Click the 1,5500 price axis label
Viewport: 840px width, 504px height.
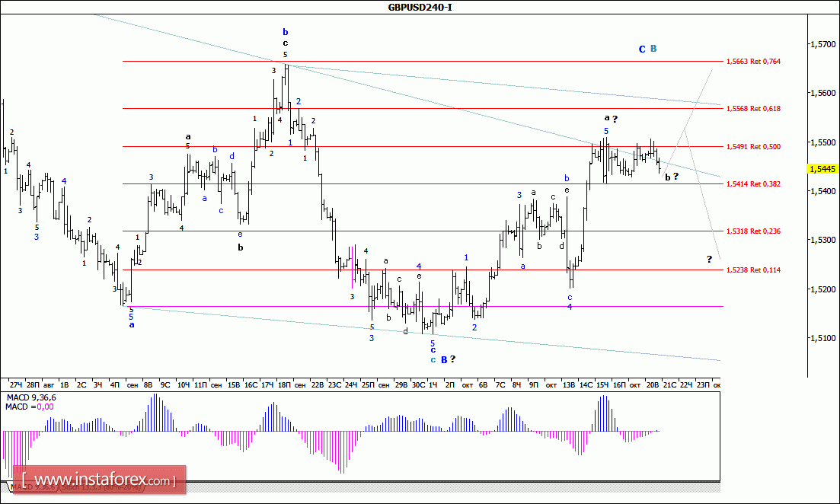(823, 142)
